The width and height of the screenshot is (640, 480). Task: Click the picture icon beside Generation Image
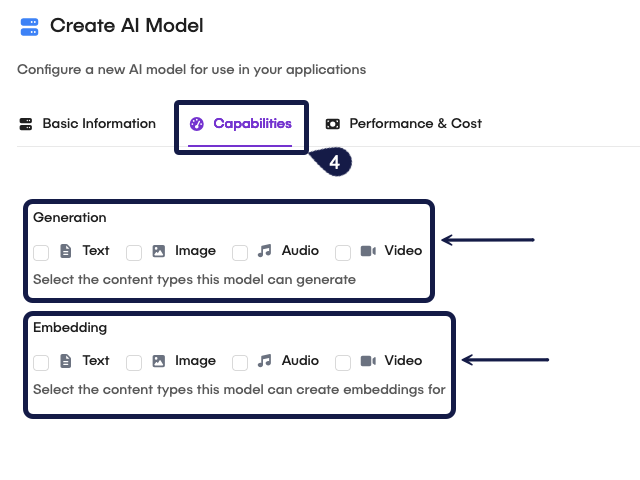(x=158, y=251)
